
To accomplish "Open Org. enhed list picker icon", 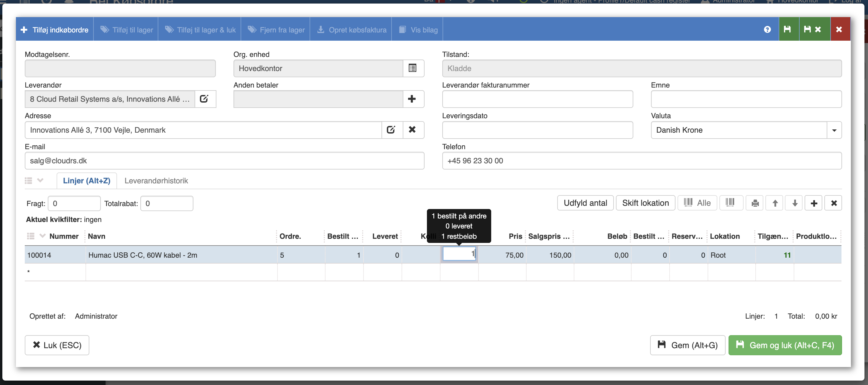I will (x=412, y=68).
